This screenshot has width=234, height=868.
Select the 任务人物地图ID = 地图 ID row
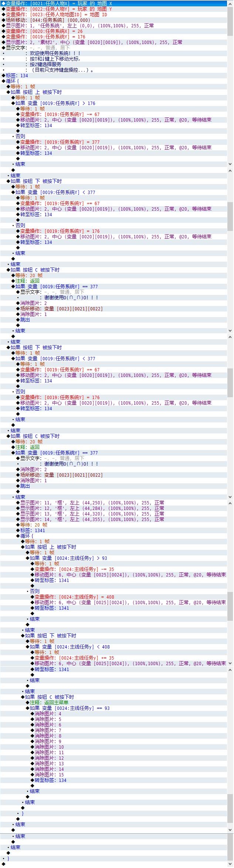point(113,14)
